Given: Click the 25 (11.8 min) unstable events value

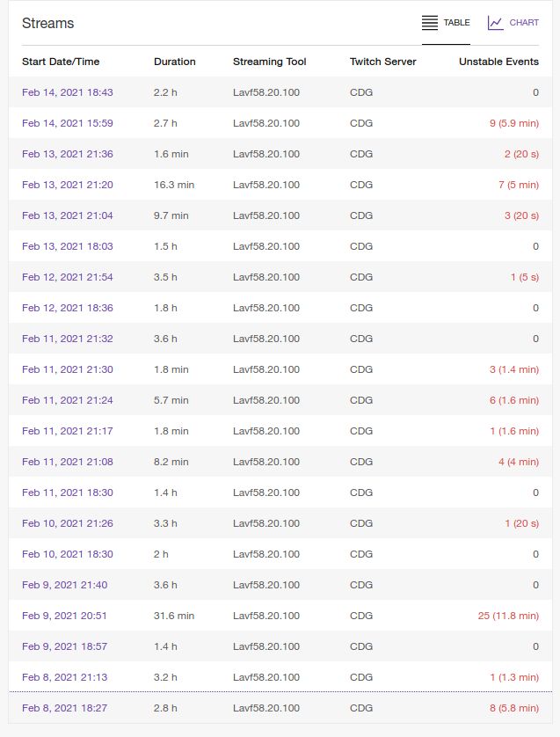Looking at the screenshot, I should [x=508, y=616].
